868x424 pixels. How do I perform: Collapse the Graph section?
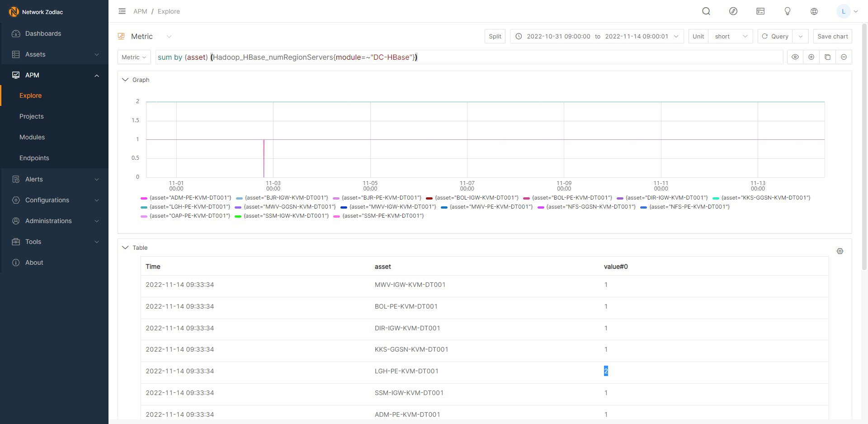coord(125,80)
